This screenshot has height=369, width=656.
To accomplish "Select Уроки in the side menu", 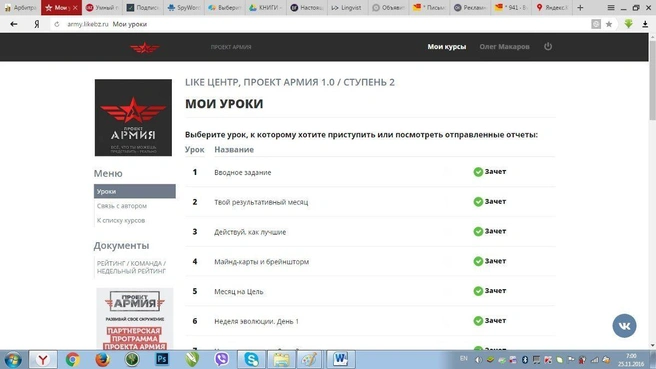I will point(135,191).
